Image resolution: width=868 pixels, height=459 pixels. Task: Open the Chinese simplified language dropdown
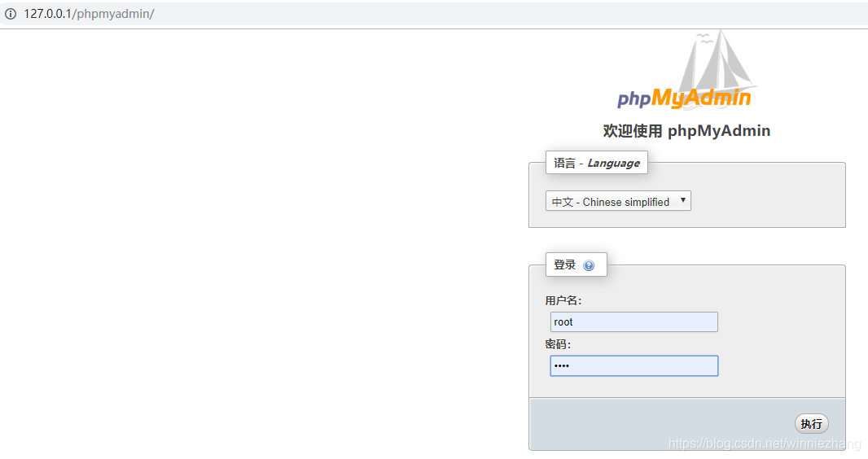coord(618,201)
